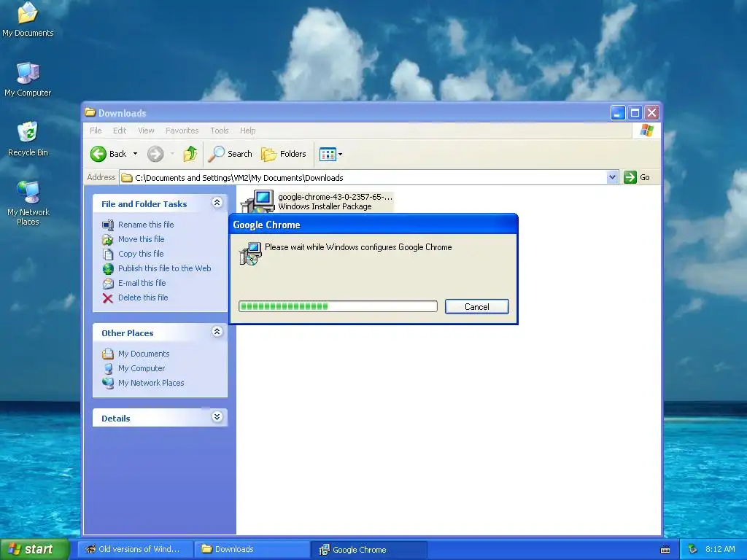Click the 8:12 AM clock

(x=720, y=549)
